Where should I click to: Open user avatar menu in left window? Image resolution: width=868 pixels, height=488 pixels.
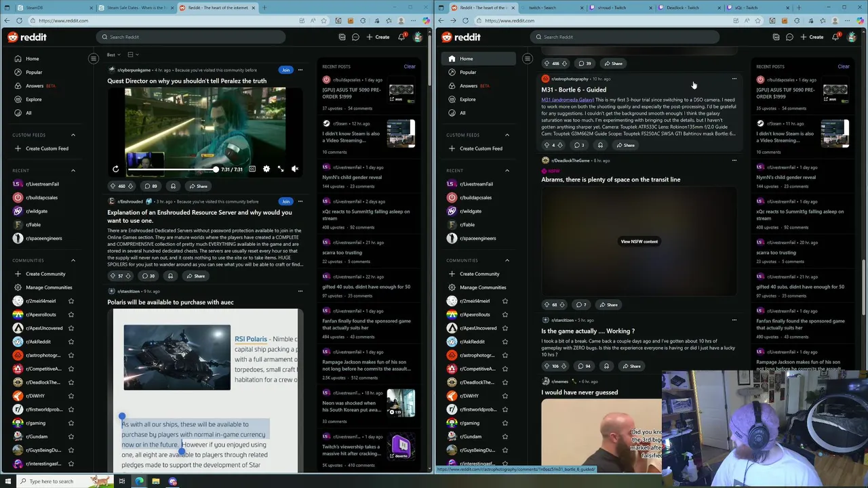(x=418, y=37)
